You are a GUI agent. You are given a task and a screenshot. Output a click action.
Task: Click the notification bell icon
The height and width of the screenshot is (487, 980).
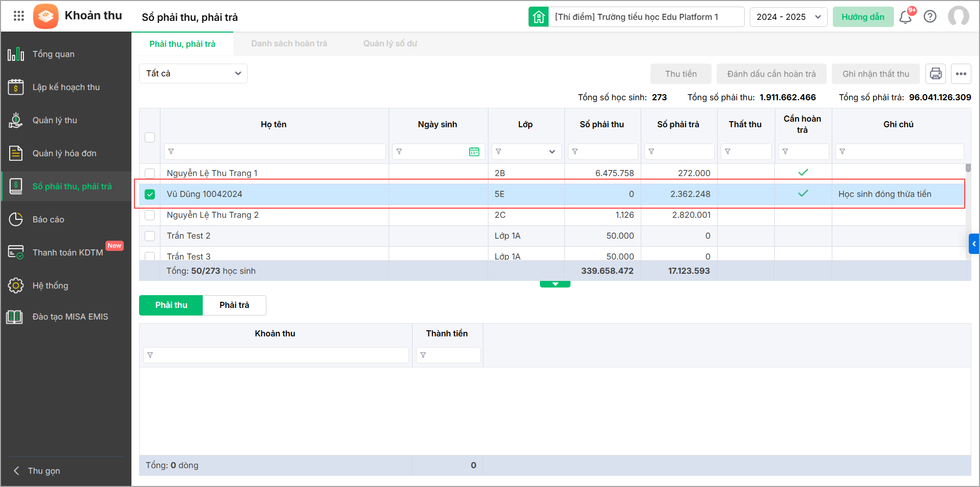click(x=905, y=17)
